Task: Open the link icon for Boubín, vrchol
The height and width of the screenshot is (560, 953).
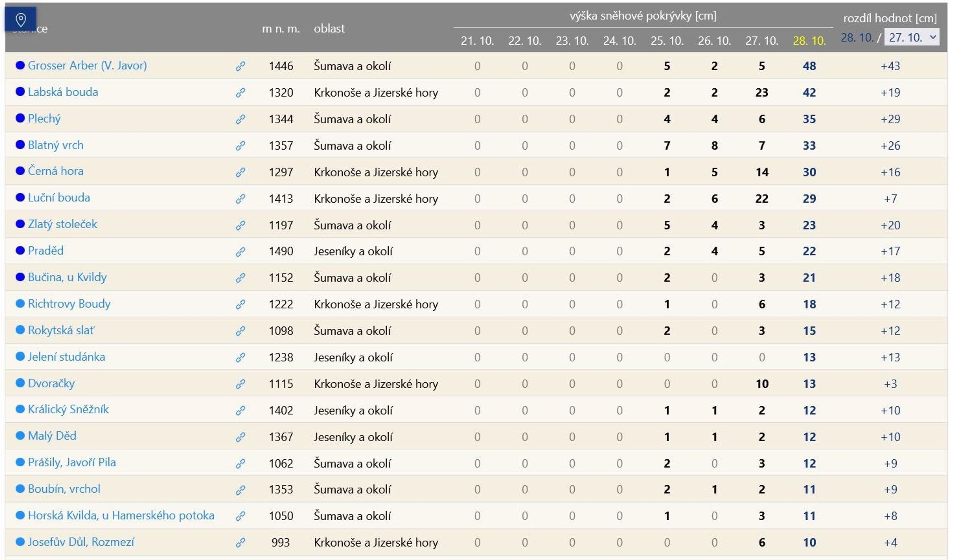Action: (241, 490)
